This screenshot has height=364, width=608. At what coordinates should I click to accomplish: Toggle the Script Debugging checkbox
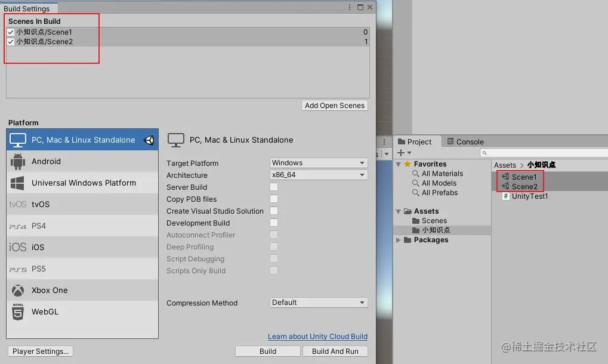coord(274,258)
